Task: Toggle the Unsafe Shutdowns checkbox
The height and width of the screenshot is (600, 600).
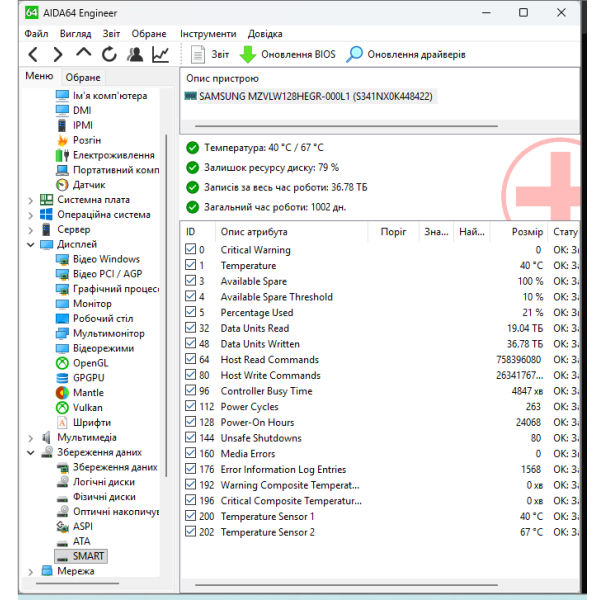Action: pos(190,437)
